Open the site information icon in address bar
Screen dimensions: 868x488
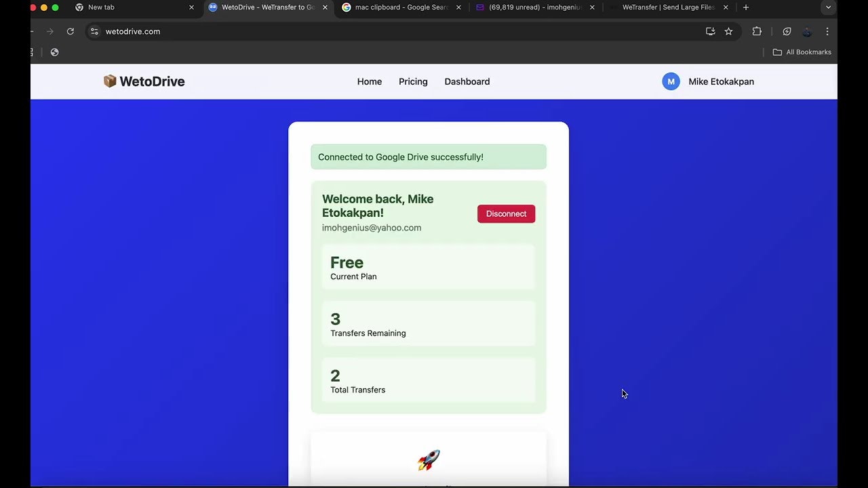pyautogui.click(x=94, y=31)
